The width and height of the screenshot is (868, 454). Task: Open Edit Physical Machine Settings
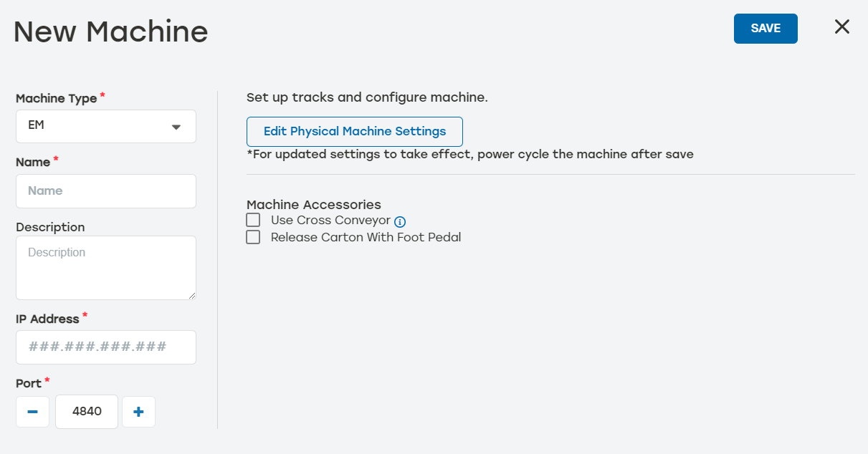point(354,132)
